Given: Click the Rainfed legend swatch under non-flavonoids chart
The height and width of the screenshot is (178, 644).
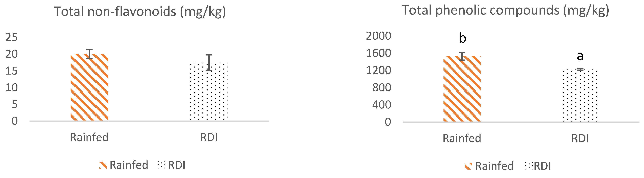Looking at the screenshot, I should 103,165.
